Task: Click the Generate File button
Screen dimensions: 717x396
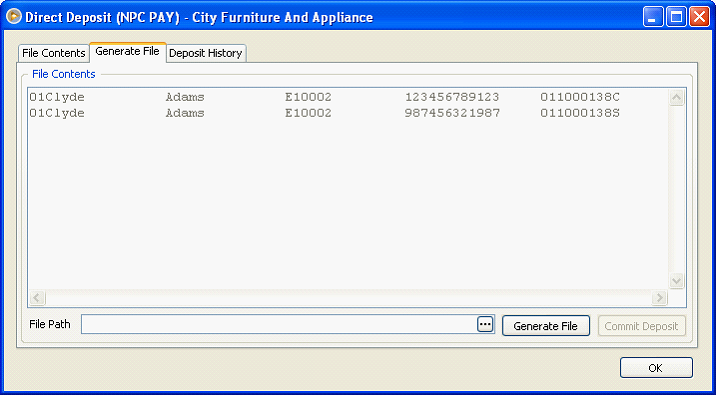Action: (x=546, y=326)
